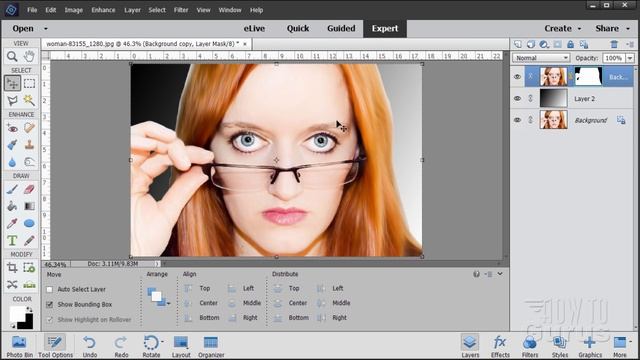Select the Quick Selection wand tool

click(x=29, y=100)
